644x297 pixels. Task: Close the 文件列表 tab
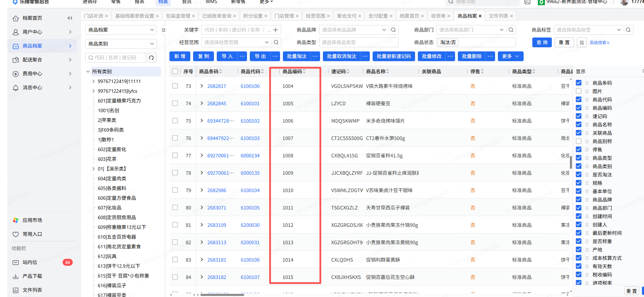(511, 16)
